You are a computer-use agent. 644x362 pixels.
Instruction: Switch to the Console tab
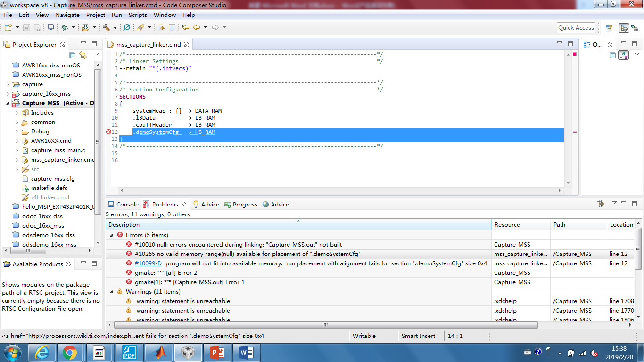[x=123, y=204]
